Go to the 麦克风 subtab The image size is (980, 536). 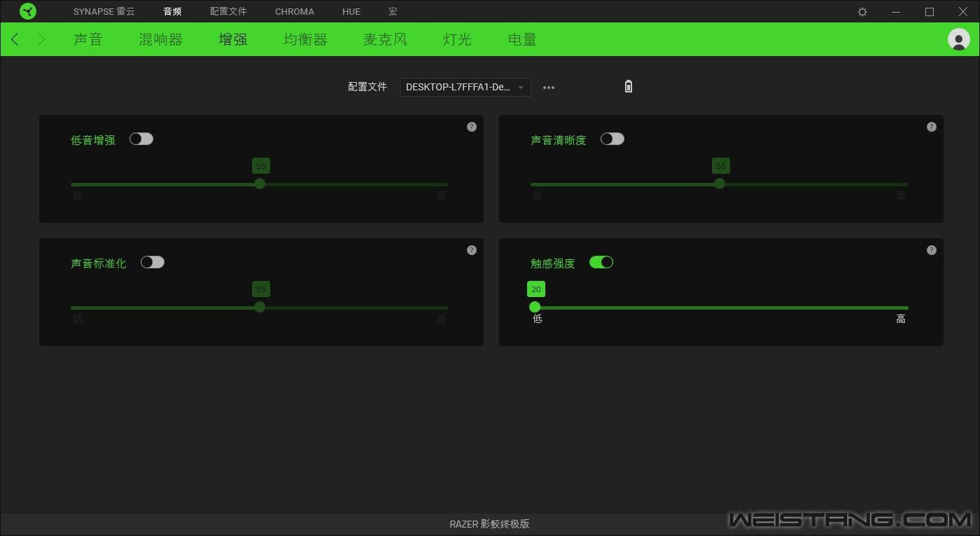click(x=385, y=39)
